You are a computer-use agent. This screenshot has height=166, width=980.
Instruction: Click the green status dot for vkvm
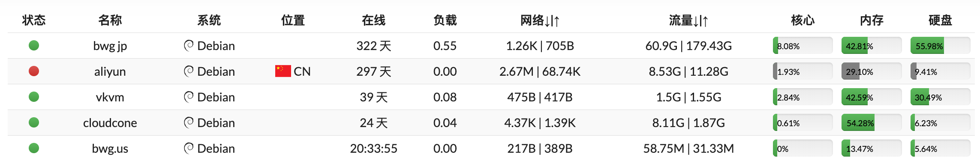click(x=34, y=97)
